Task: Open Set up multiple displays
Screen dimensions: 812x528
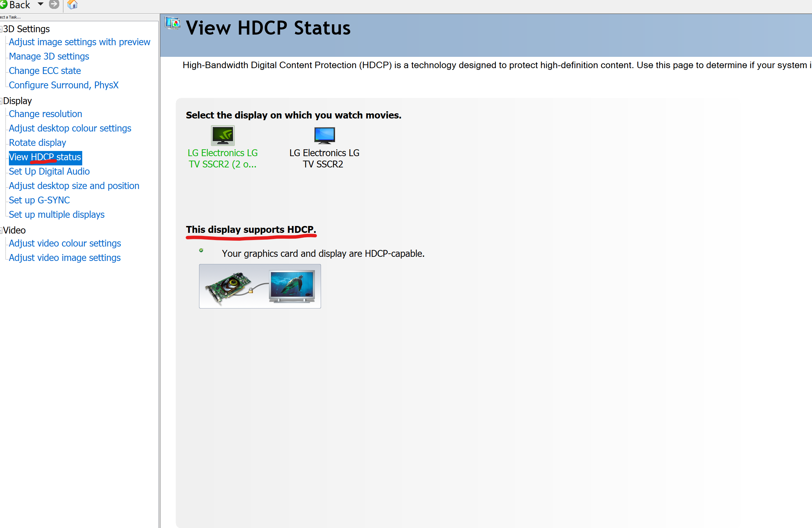Action: (x=57, y=215)
